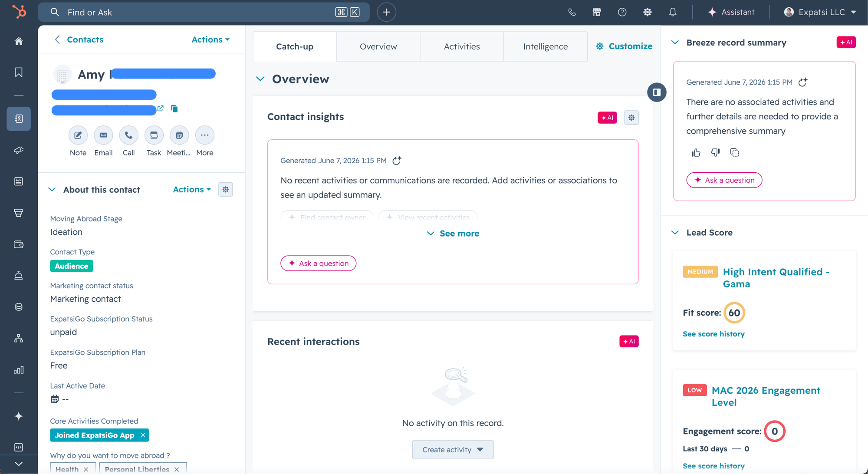Open the Marketplace store icon
868x474 pixels.
[597, 12]
